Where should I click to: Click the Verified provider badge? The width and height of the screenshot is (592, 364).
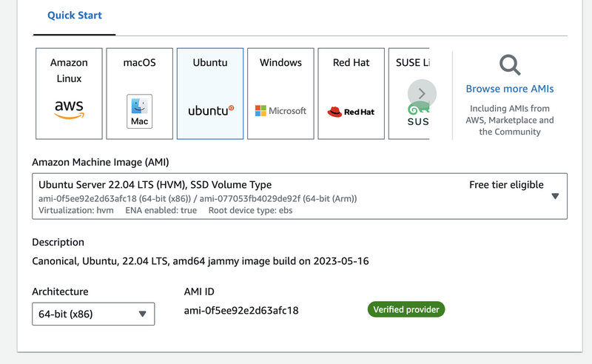pyautogui.click(x=406, y=310)
